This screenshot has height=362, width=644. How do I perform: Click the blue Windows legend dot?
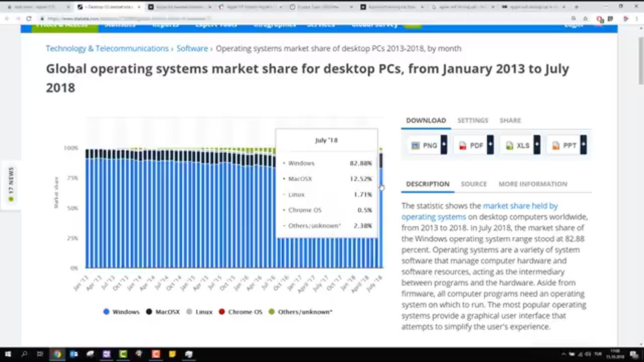pos(106,312)
